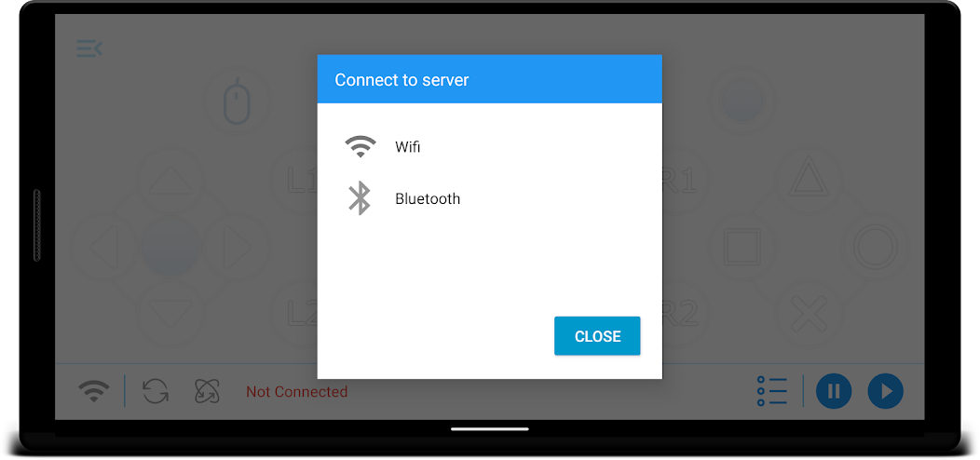This screenshot has width=980, height=460.
Task: Tap the circle gamepad button
Action: pyautogui.click(x=876, y=246)
